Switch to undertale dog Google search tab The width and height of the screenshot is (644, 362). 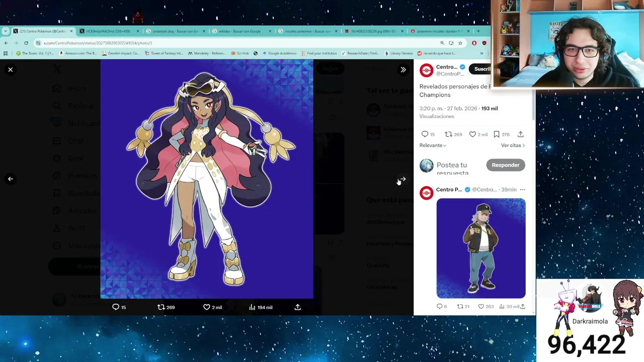[x=175, y=31]
